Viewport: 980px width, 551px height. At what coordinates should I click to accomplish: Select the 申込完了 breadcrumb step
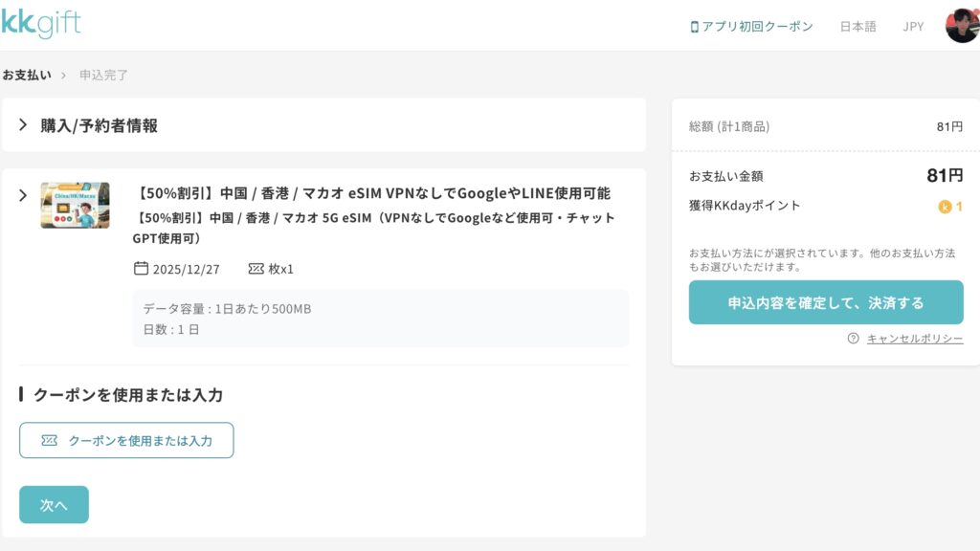point(103,75)
